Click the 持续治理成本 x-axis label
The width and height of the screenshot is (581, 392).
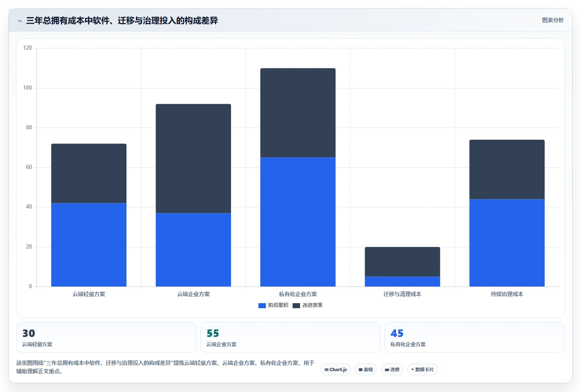(x=507, y=294)
